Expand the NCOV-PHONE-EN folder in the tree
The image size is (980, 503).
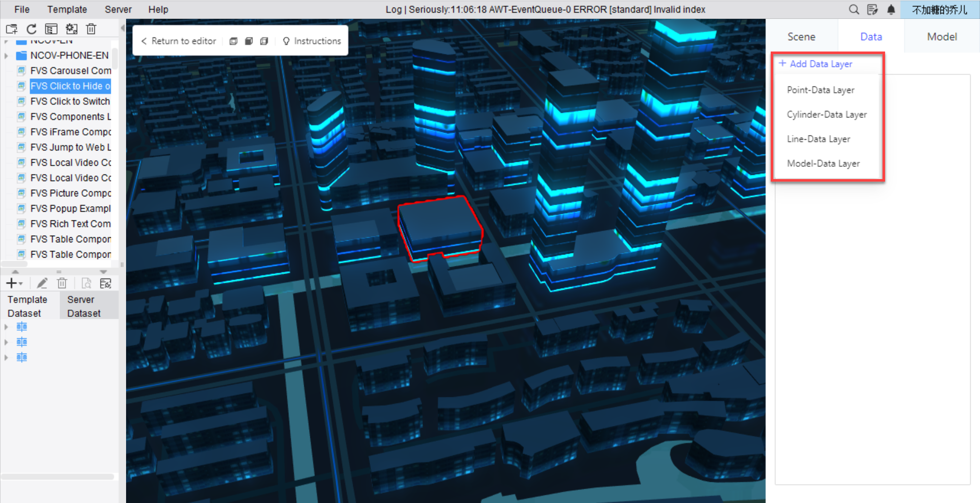point(7,55)
